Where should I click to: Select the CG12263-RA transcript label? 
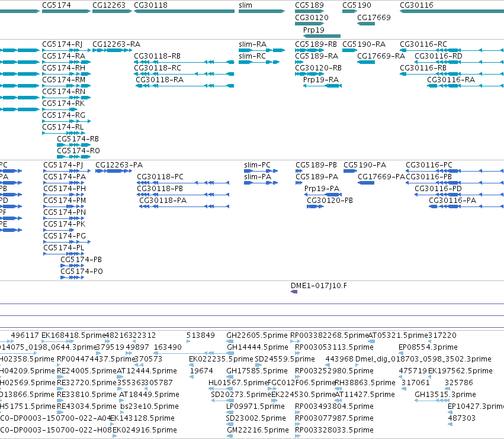(x=116, y=44)
